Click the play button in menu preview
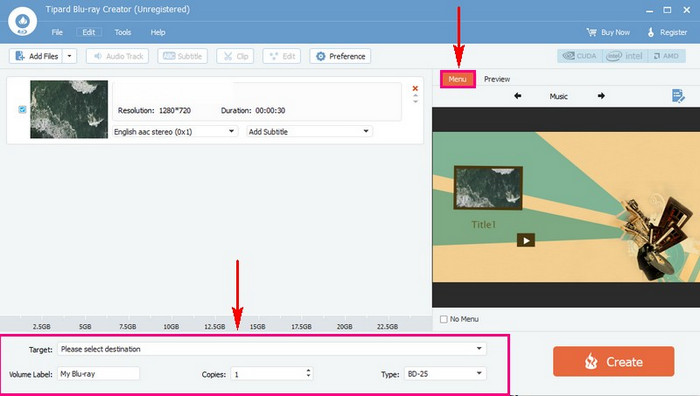This screenshot has height=396, width=700. (526, 240)
